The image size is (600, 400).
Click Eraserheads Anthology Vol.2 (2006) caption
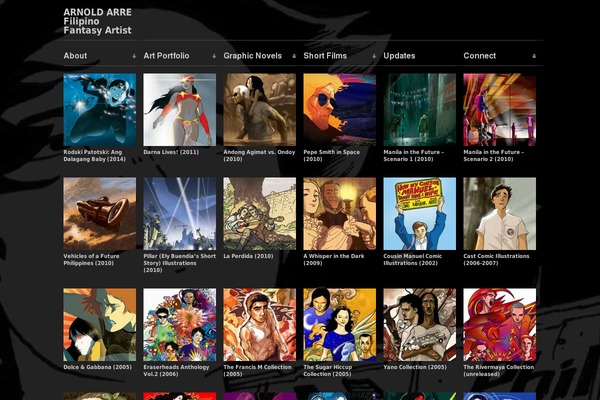click(176, 371)
